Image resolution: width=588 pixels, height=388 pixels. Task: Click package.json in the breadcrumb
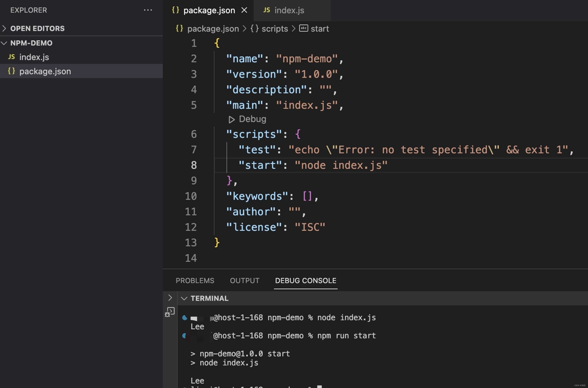point(213,29)
